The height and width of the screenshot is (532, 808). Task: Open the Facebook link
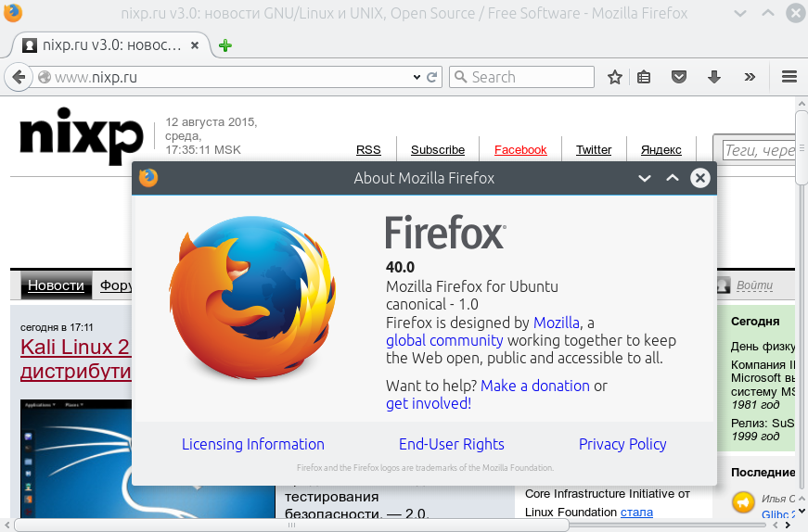[520, 150]
